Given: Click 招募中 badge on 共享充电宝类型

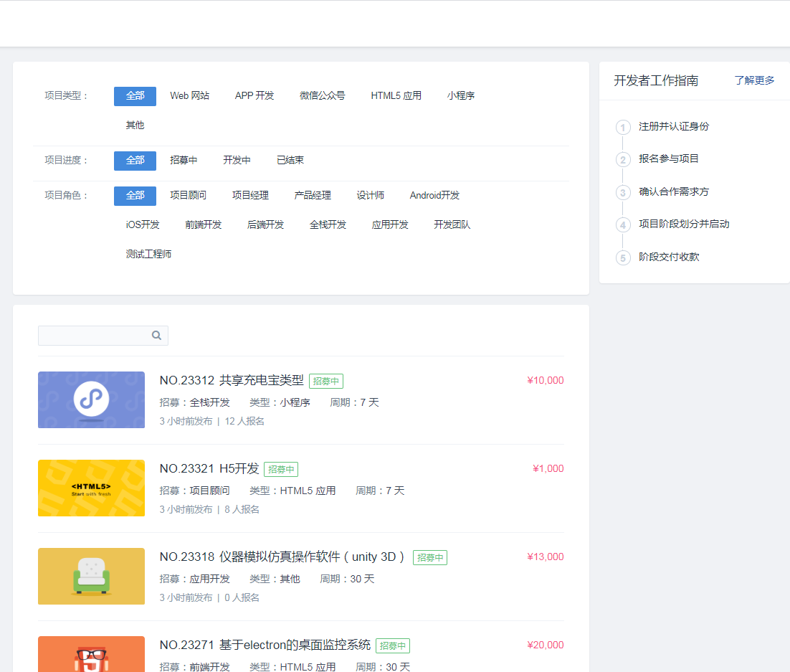Looking at the screenshot, I should pos(326,381).
